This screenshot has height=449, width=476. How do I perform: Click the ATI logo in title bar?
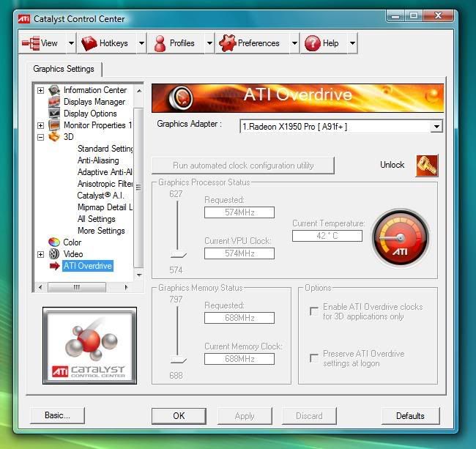coord(24,19)
